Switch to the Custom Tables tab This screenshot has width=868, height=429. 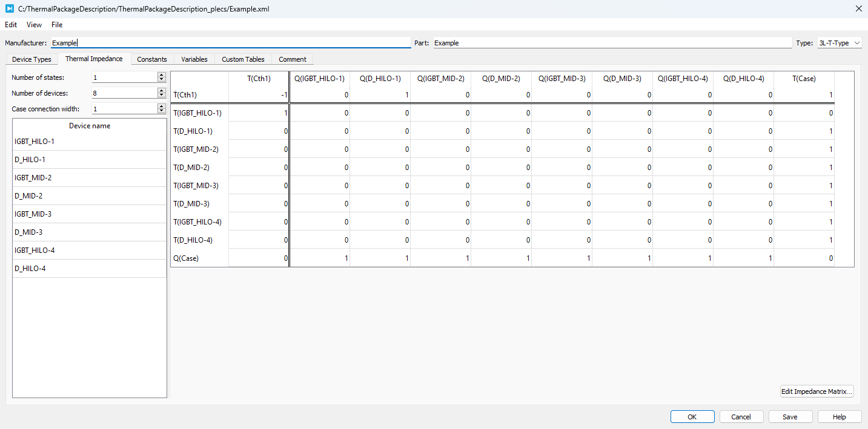click(x=243, y=59)
